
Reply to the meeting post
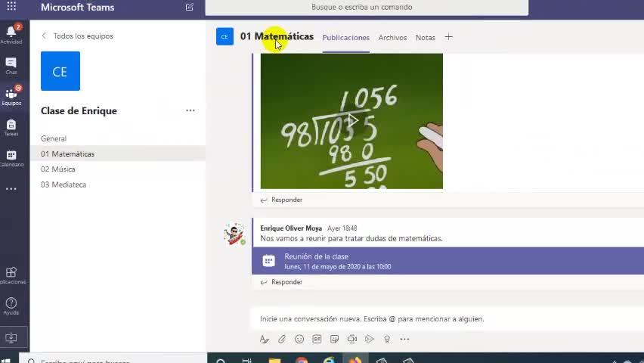click(281, 282)
